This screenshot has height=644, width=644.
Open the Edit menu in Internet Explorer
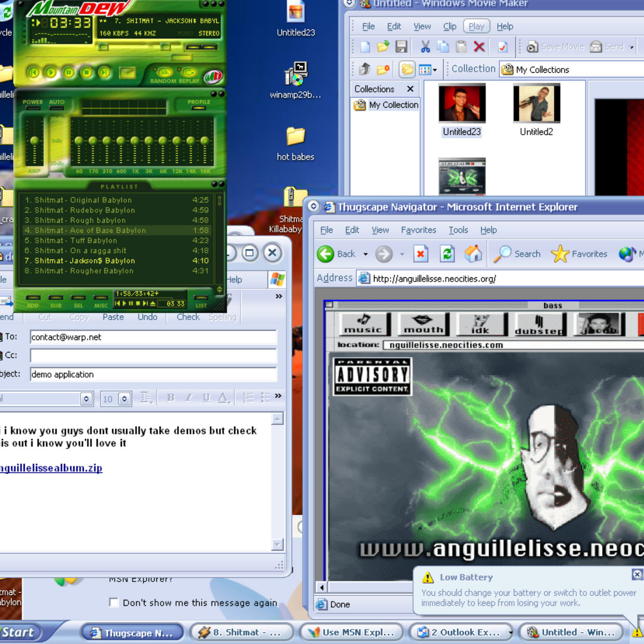[352, 230]
